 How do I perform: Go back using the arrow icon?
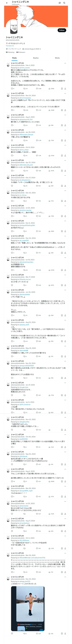[7, 3]
